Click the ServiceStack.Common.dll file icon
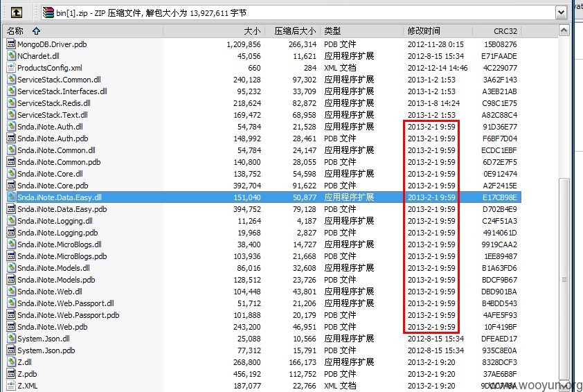 coord(12,80)
